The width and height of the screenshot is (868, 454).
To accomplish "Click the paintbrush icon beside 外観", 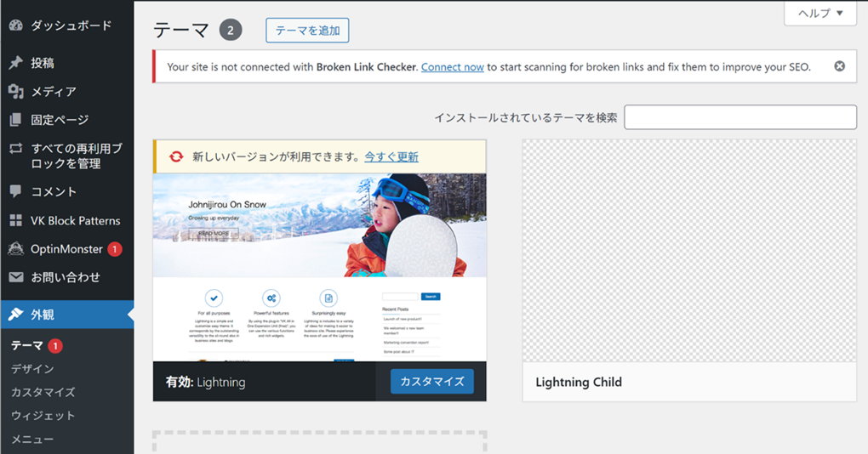I will pos(16,315).
